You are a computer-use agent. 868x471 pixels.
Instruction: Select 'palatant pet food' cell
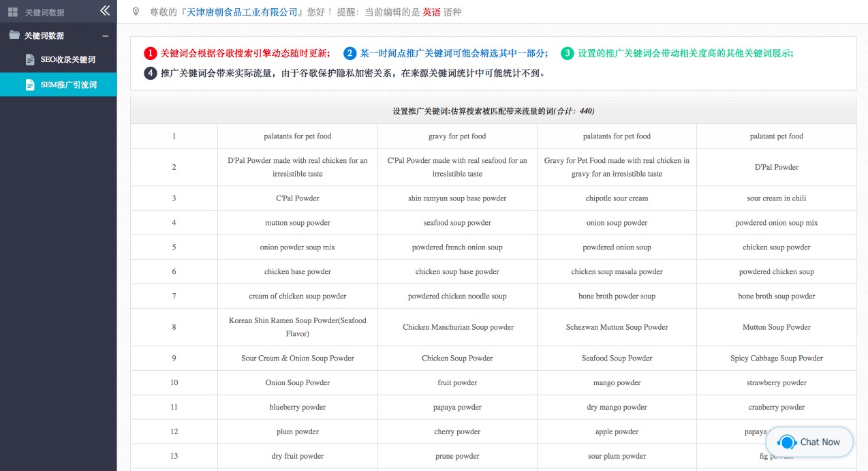tap(777, 136)
